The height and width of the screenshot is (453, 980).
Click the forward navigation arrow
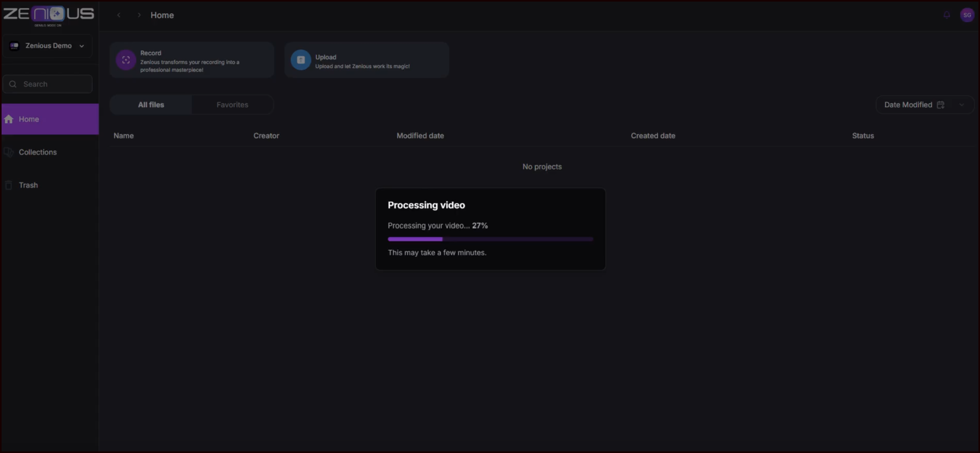pyautogui.click(x=139, y=15)
